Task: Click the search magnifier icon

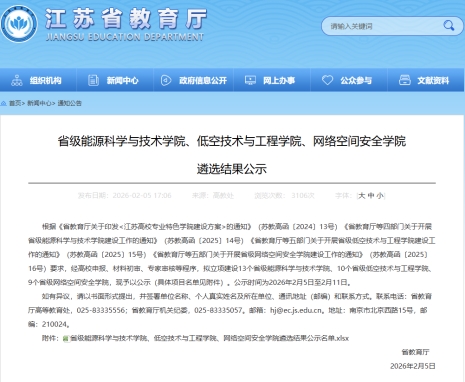Action: pos(449,26)
